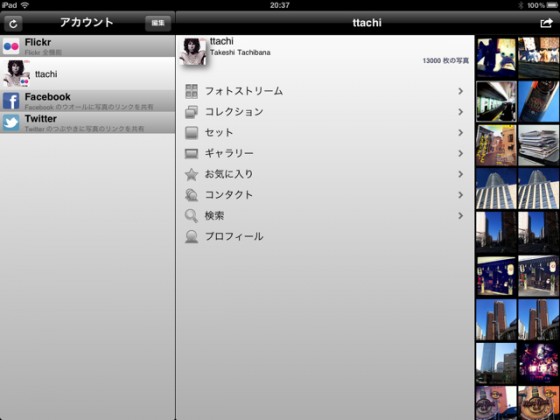Tap the フォトストリーム grid icon
The image size is (560, 420).
[x=191, y=91]
